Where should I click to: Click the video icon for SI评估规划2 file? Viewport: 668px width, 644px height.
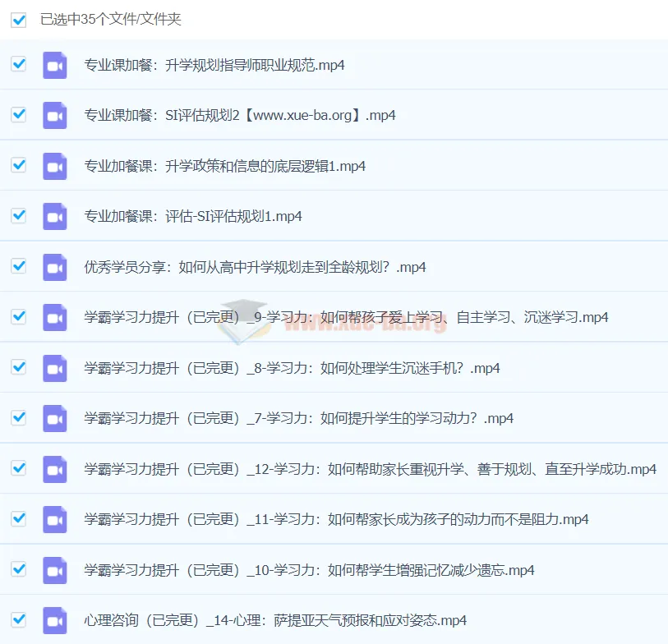tap(55, 115)
